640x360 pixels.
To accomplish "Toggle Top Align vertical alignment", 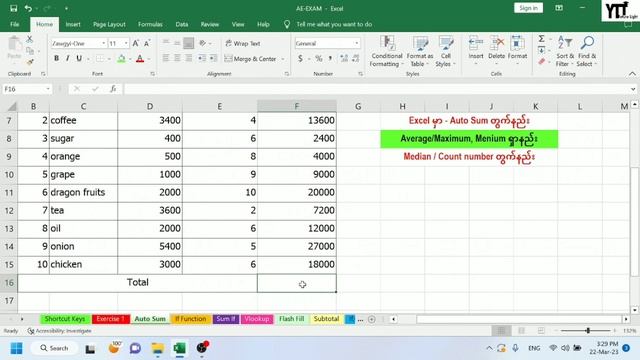I will tap(166, 43).
